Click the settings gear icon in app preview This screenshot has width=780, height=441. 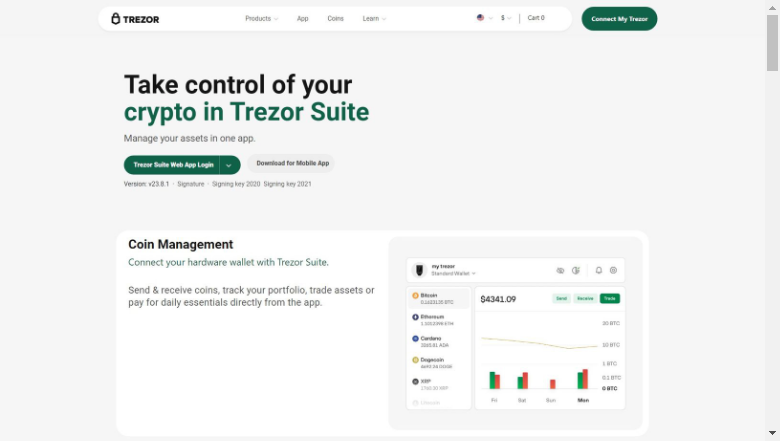click(x=613, y=270)
